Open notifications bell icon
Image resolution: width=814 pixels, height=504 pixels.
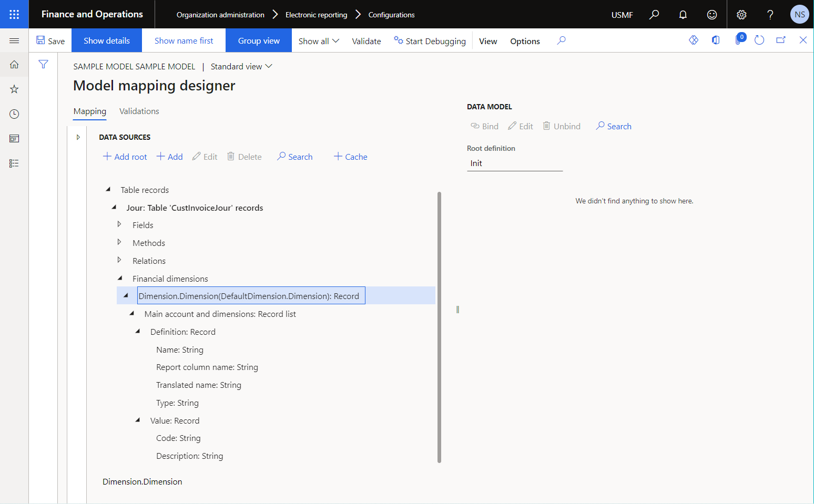683,14
